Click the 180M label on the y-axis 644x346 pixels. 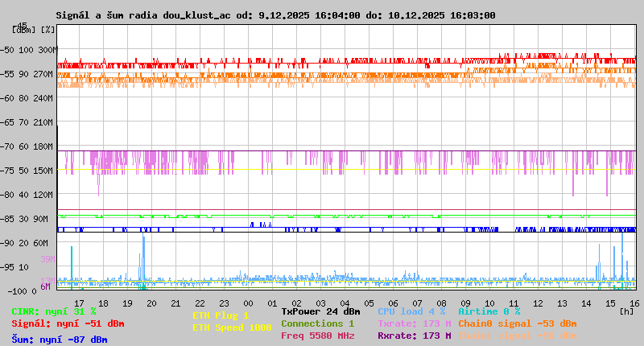tap(43, 146)
